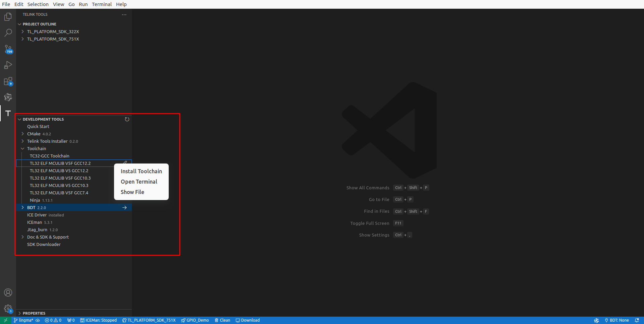Collapse the Project Outline section
Image resolution: width=644 pixels, height=324 pixels.
[x=19, y=24]
